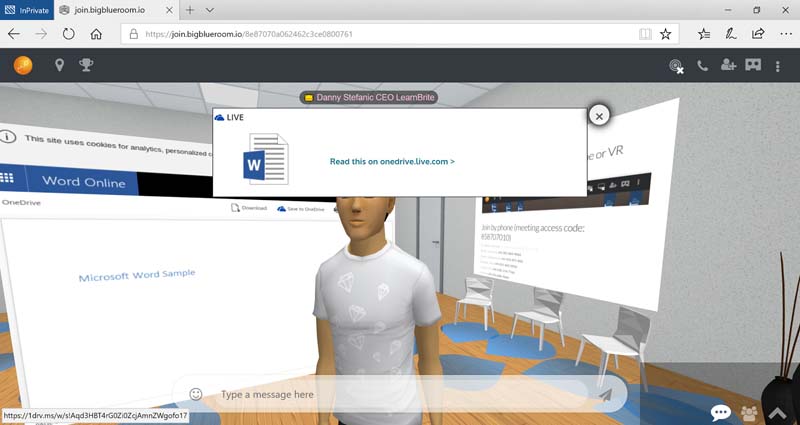800x425 pixels.
Task: Start a phone call via handset icon
Action: pyautogui.click(x=703, y=65)
